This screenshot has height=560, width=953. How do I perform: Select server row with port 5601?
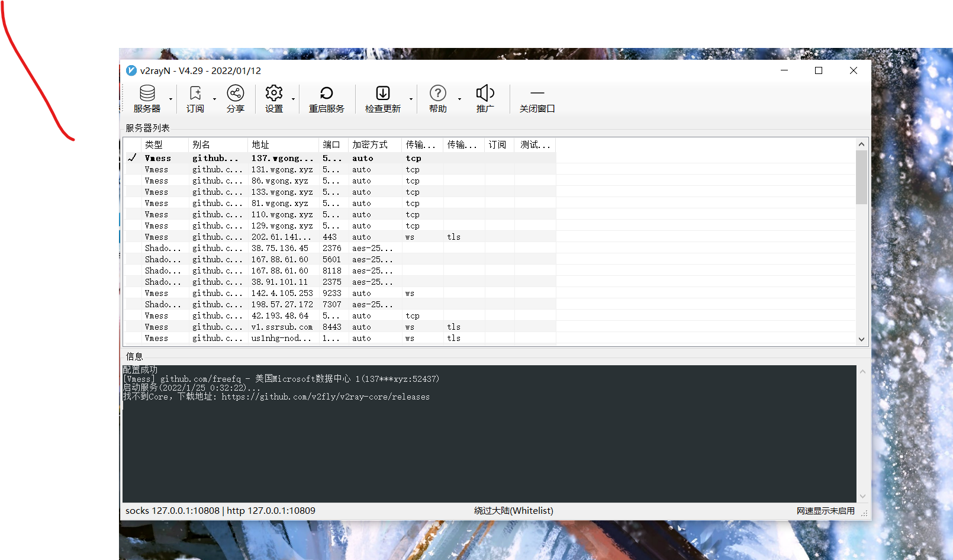[x=340, y=259]
